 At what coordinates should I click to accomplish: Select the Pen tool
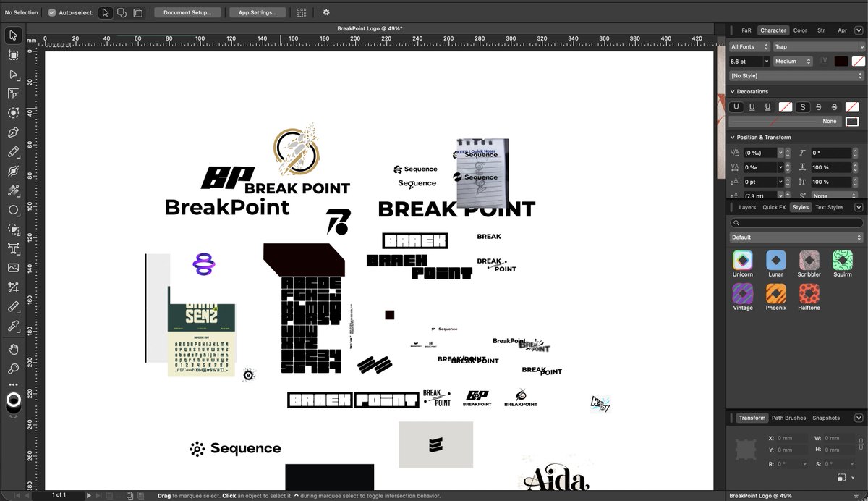click(x=13, y=132)
